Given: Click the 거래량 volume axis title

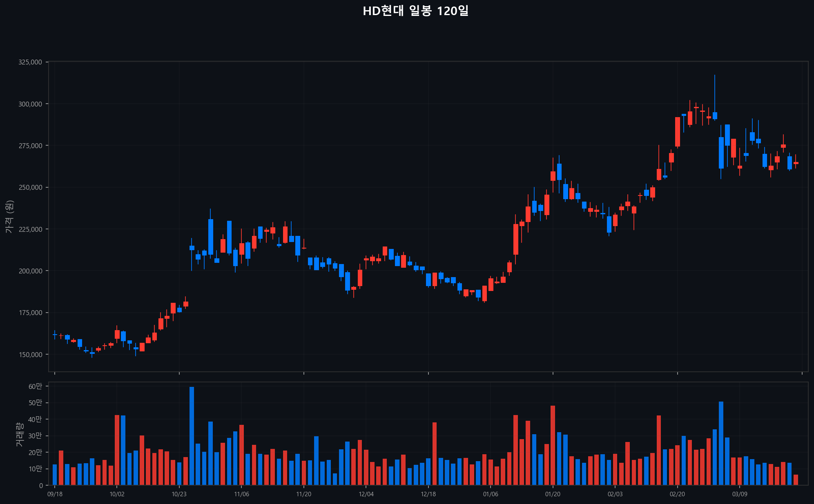Looking at the screenshot, I should pos(19,434).
